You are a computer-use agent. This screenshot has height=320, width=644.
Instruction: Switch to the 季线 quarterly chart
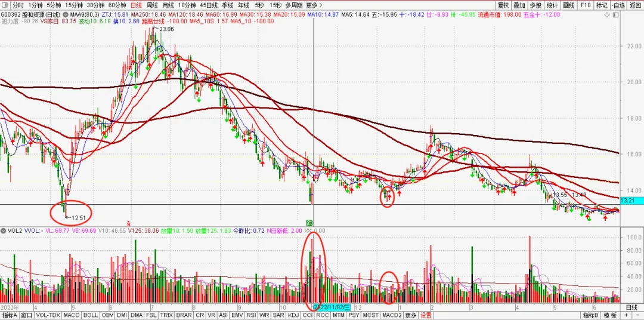228,5
